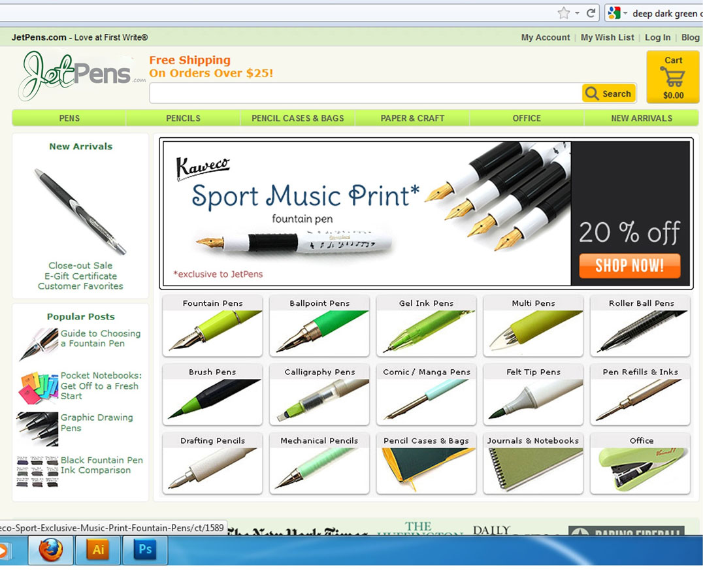Select the Brush Pens category tile

click(212, 395)
